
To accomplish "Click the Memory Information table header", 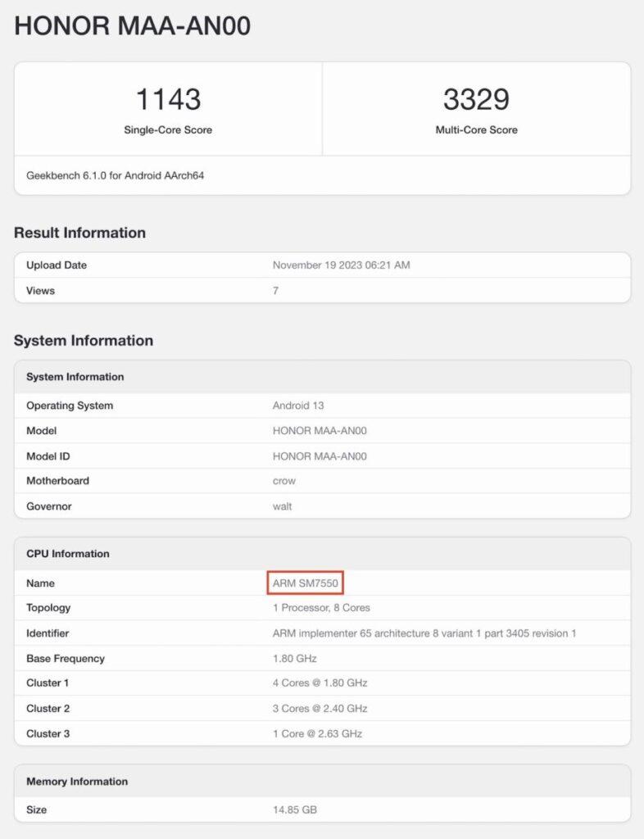I will point(77,782).
